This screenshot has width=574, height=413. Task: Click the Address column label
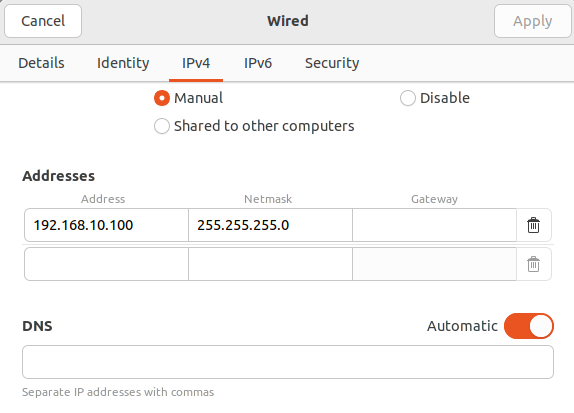[103, 199]
